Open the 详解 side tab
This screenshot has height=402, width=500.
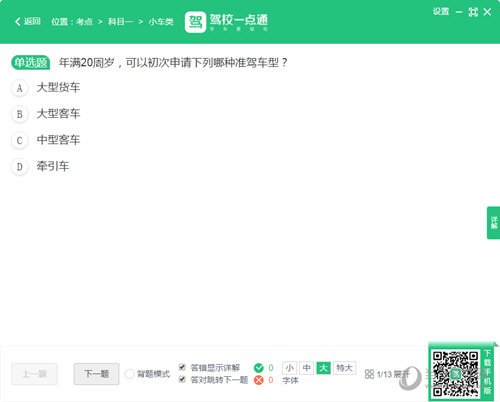click(494, 223)
